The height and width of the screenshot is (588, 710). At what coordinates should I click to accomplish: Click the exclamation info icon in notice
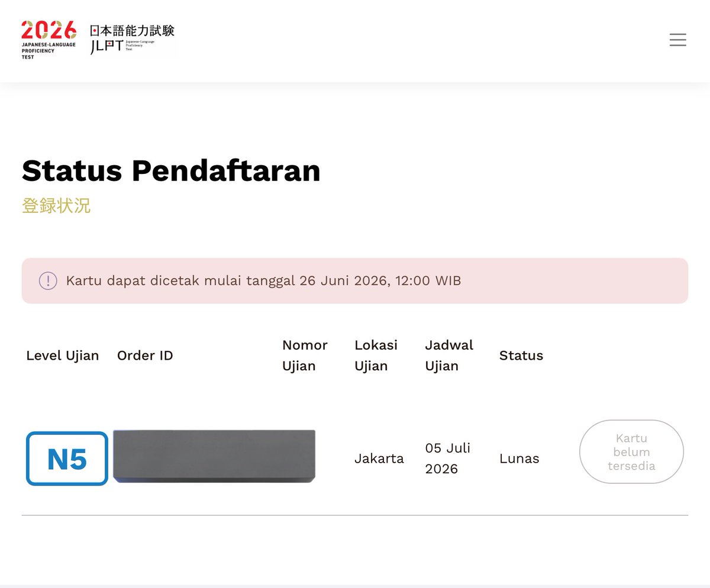(x=48, y=280)
